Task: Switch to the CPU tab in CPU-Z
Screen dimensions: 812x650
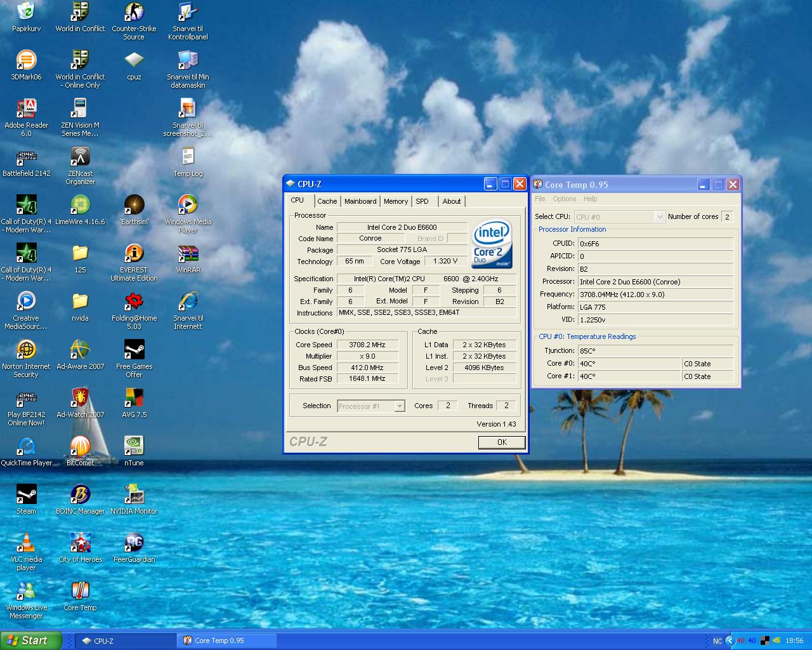Action: [298, 200]
